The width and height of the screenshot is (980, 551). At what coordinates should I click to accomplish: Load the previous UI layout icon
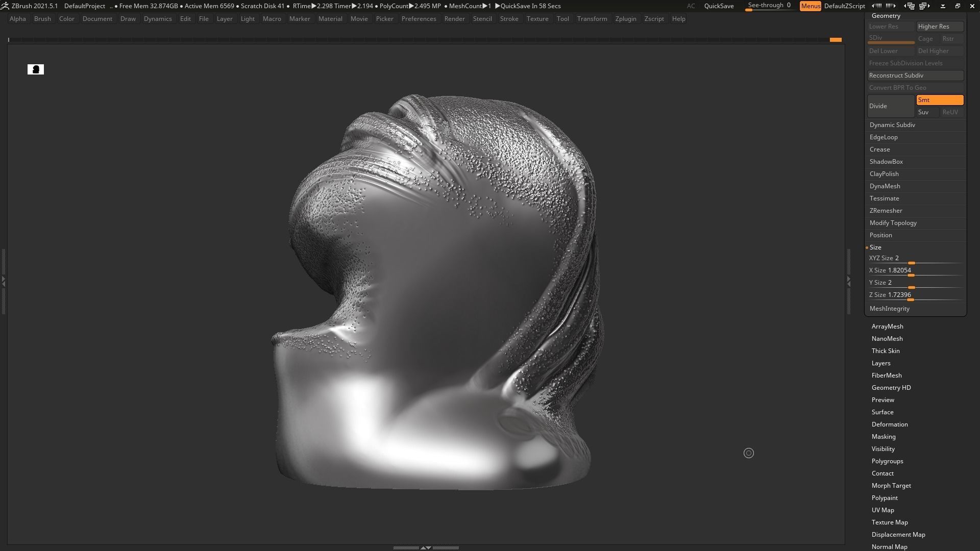pos(909,6)
